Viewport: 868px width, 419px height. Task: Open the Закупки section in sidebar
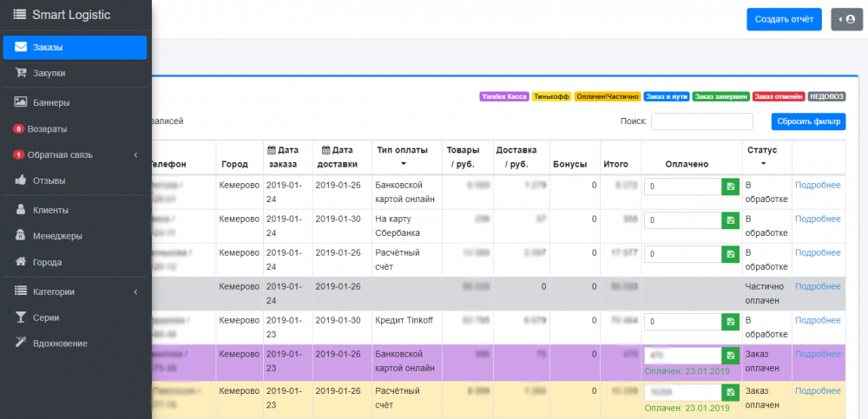point(49,74)
